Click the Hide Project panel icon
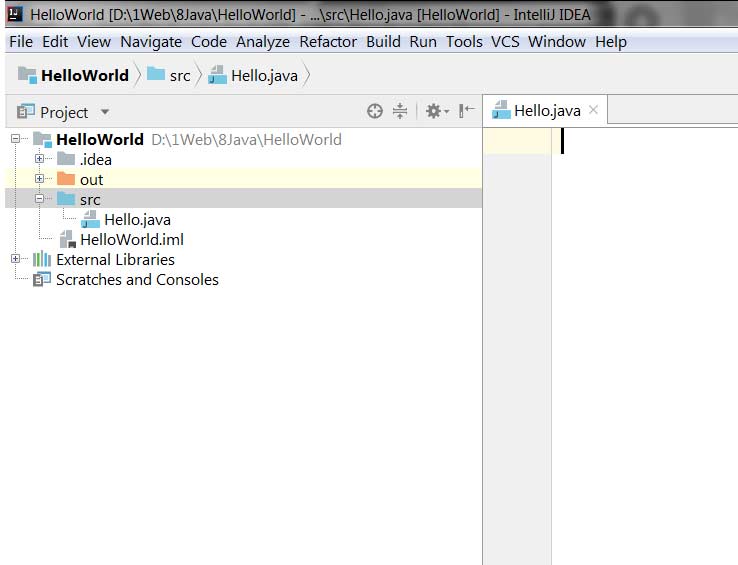The image size is (738, 565). click(466, 111)
